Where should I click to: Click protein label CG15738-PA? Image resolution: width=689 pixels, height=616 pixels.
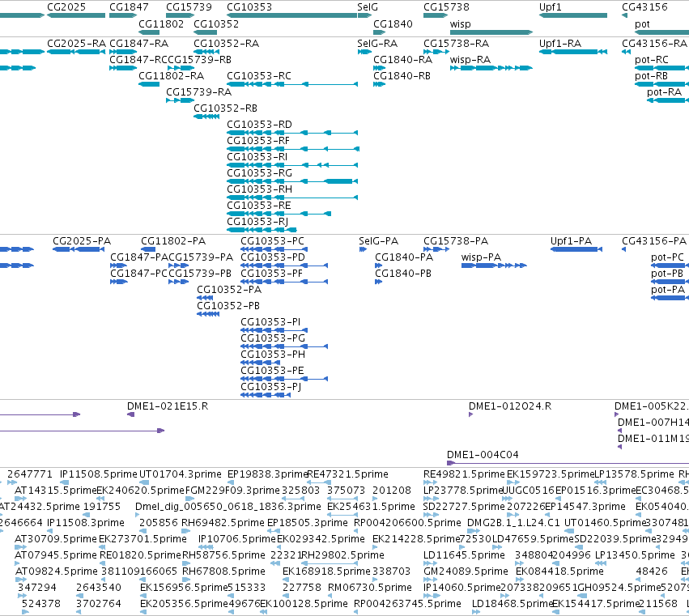[456, 241]
